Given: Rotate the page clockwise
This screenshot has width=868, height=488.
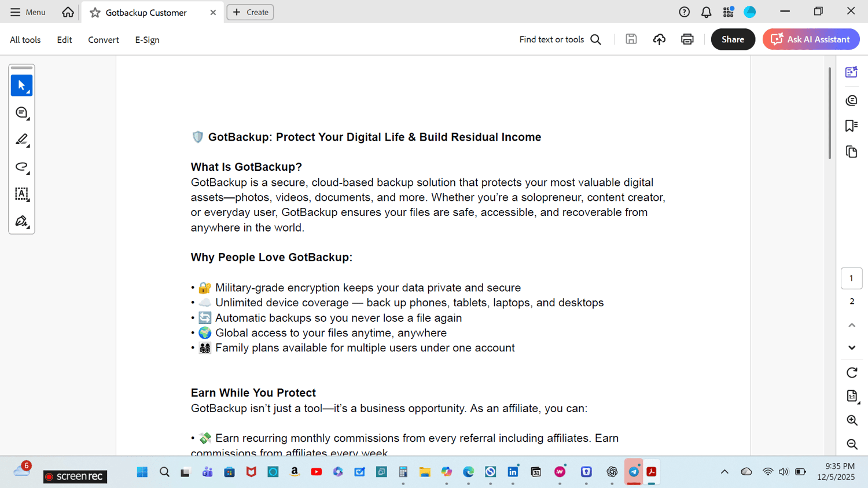Looking at the screenshot, I should coord(852,372).
